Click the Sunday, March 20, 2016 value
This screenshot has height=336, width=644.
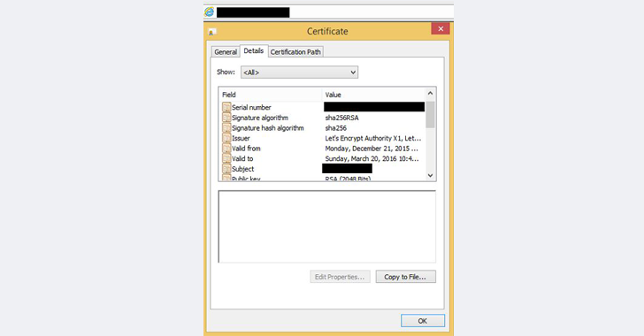point(372,158)
